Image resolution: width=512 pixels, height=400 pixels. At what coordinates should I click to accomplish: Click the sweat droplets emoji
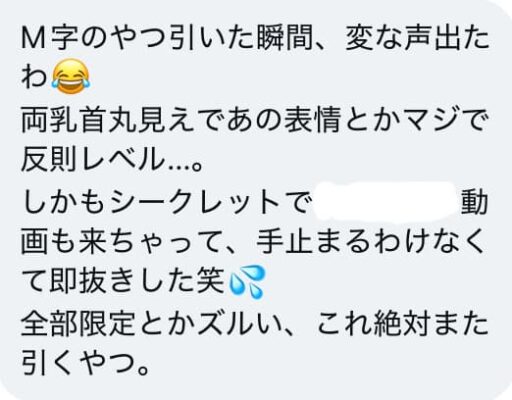coord(247,282)
